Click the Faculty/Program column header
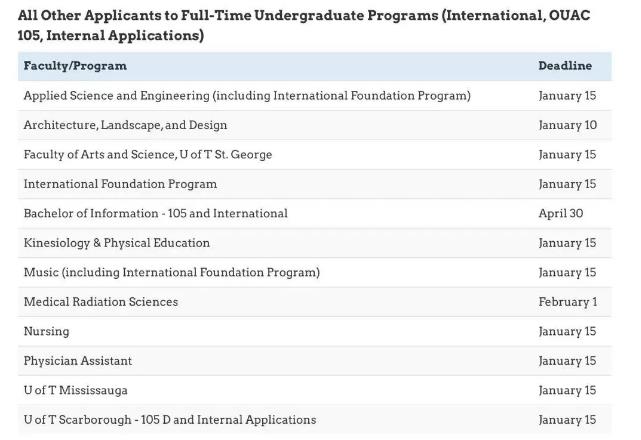Screen dimensions: 641x440 pos(75,66)
